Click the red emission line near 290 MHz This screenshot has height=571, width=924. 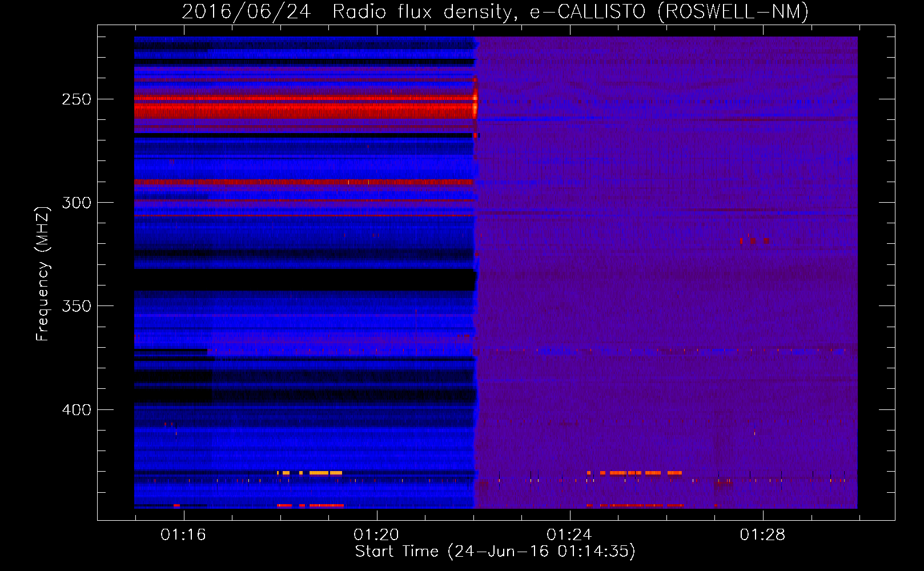coord(304,182)
